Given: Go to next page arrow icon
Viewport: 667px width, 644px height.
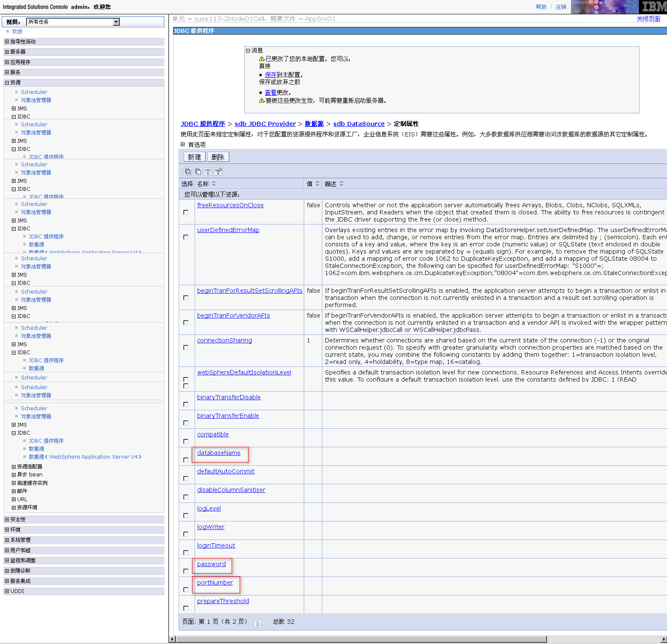Looking at the screenshot, I should pos(258,624).
